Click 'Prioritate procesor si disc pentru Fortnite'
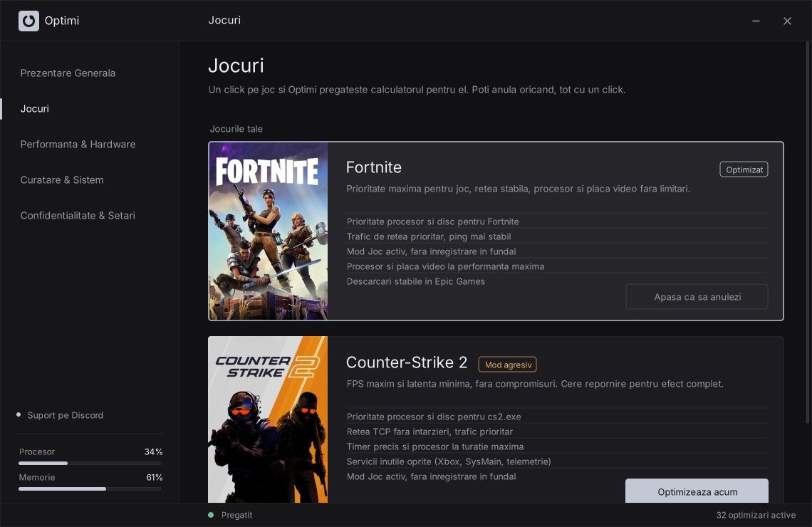 coord(432,221)
